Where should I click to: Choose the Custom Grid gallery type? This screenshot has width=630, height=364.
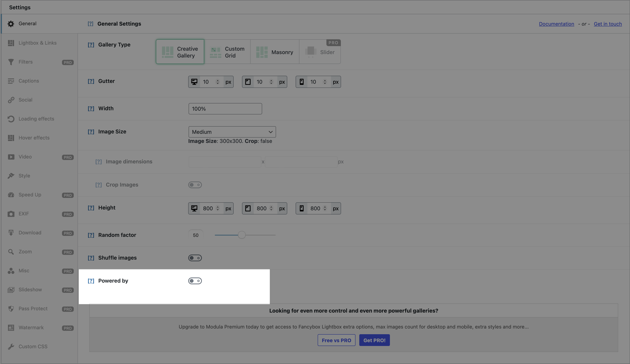(227, 52)
